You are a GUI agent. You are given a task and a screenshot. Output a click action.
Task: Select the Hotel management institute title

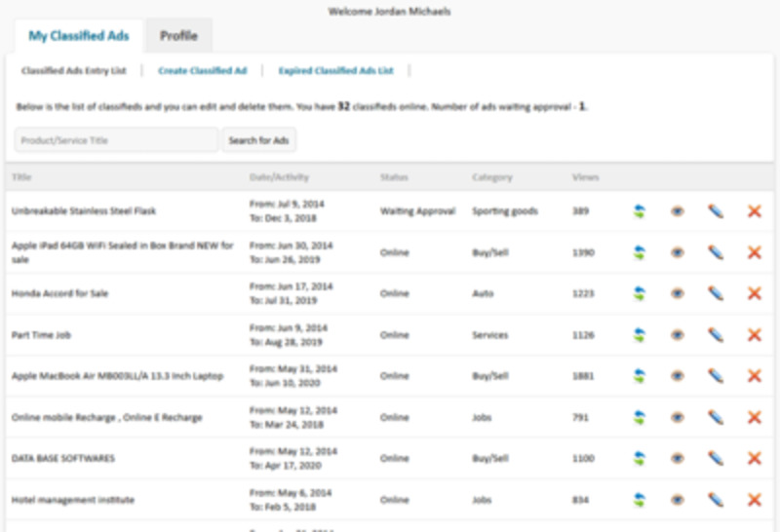pyautogui.click(x=73, y=500)
